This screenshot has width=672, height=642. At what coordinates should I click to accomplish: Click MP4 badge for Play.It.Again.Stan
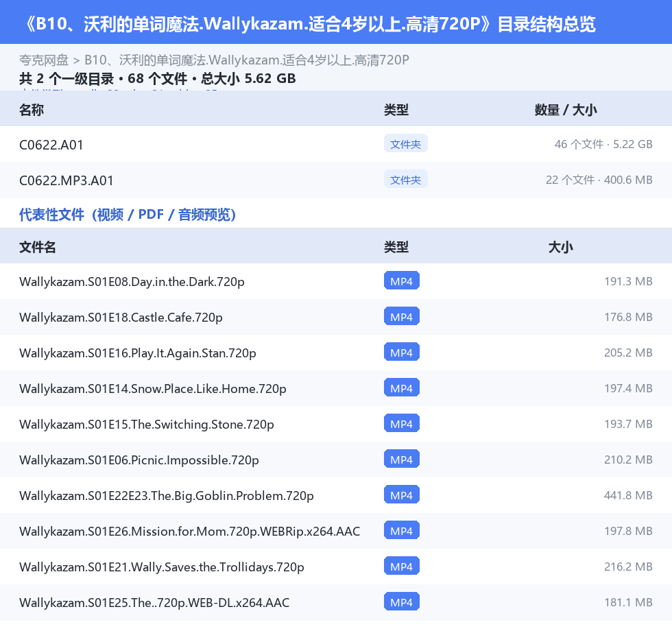[x=402, y=352]
